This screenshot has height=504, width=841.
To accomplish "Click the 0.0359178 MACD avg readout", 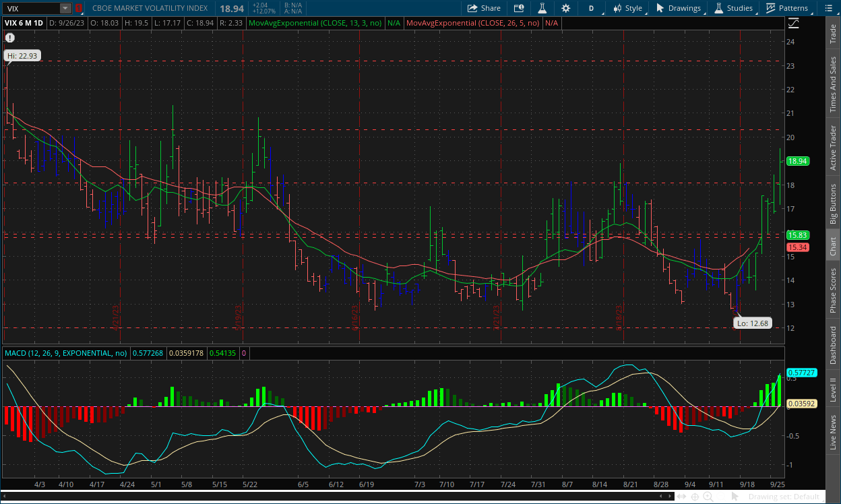I will [186, 352].
